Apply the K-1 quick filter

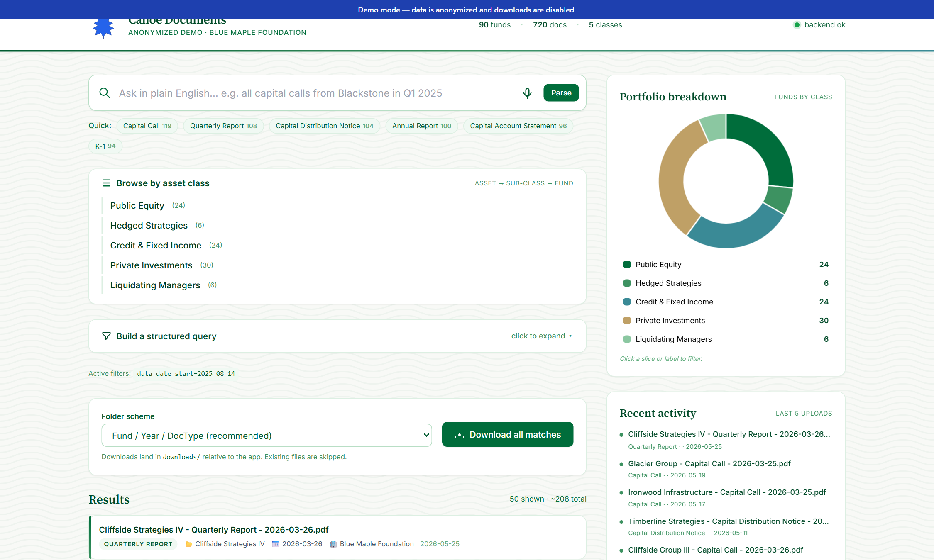[x=105, y=146]
